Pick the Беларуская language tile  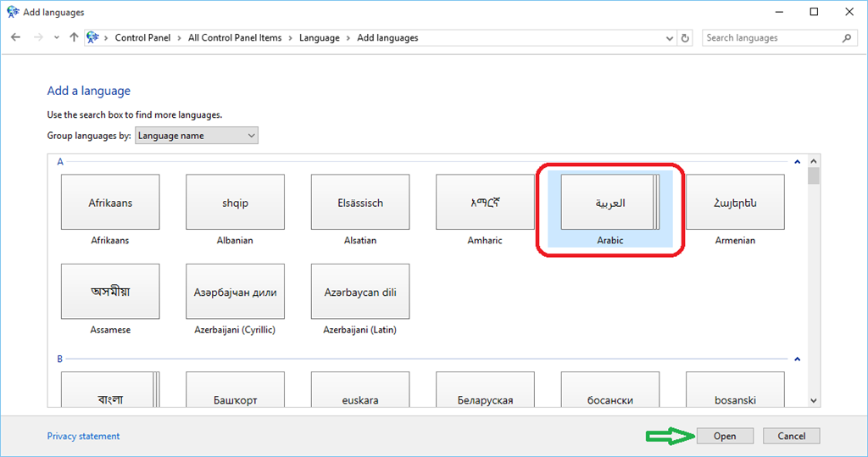pyautogui.click(x=485, y=389)
